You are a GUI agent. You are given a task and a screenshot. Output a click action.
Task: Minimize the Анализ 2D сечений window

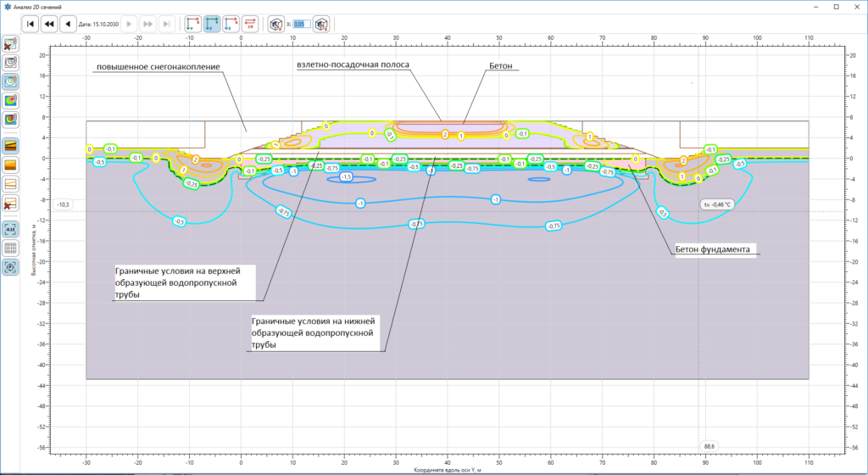(x=816, y=7)
